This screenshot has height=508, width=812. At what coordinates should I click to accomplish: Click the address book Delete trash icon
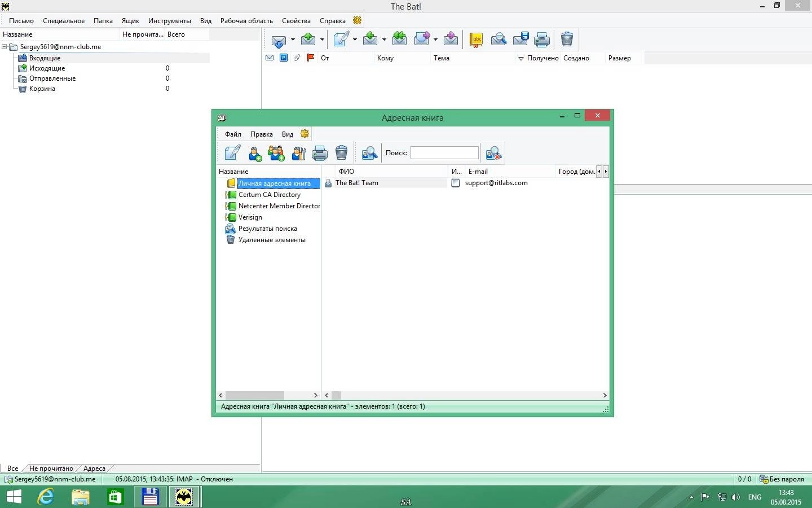(341, 153)
